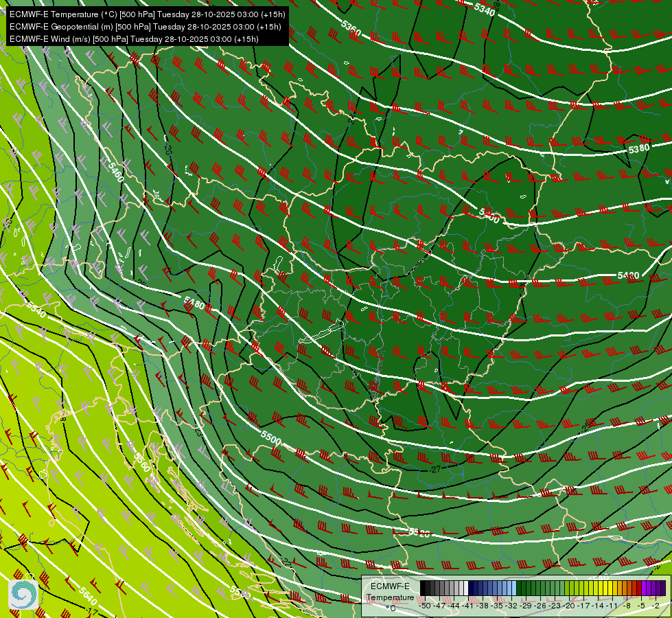Click the 5360 geopotential contour label

point(351,27)
